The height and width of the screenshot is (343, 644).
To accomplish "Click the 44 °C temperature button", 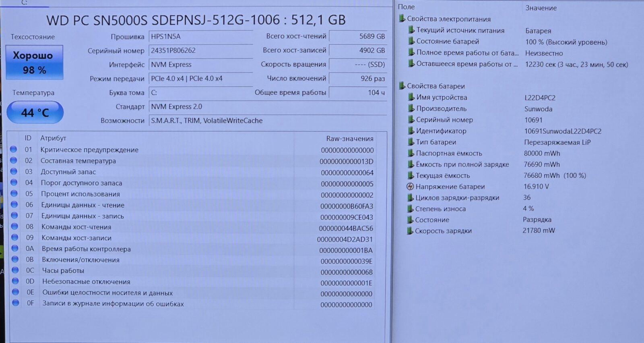I will [35, 112].
